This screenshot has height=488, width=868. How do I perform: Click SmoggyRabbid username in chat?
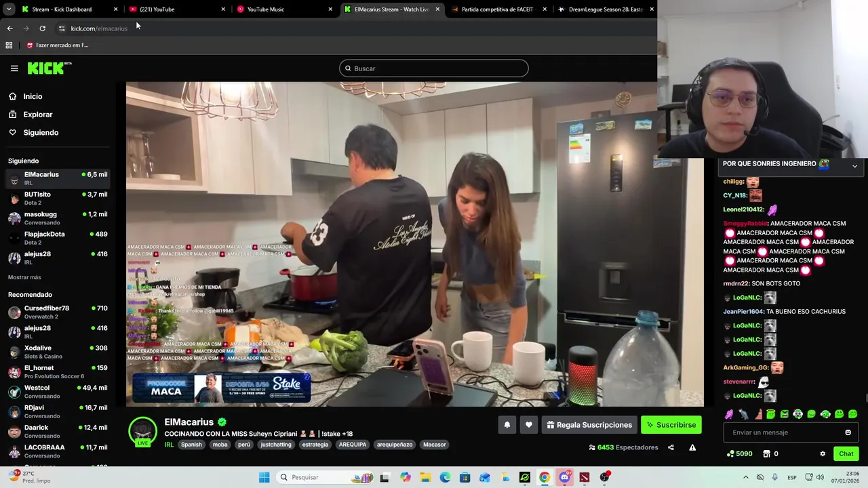[745, 224]
